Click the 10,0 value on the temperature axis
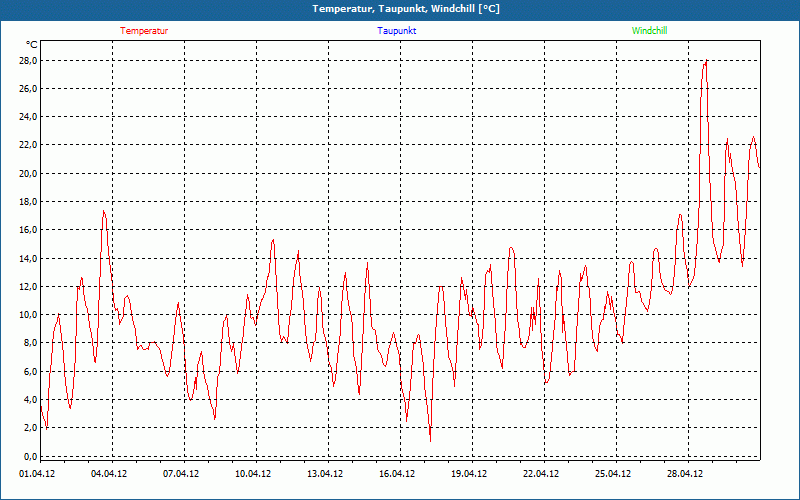This screenshot has width=800, height=500. (x=28, y=314)
